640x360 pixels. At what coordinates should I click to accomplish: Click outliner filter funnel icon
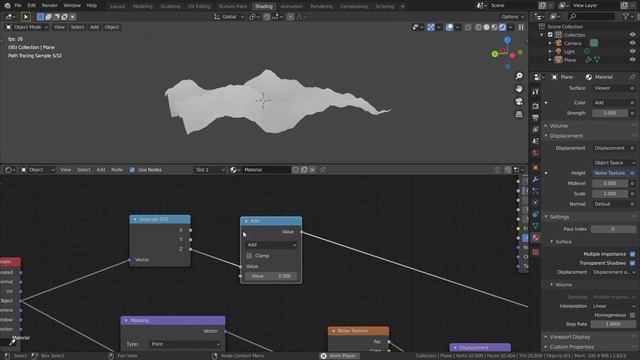click(626, 16)
